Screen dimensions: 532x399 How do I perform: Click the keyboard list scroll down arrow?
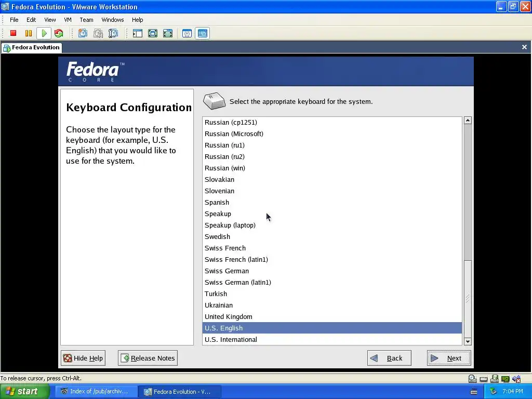pyautogui.click(x=468, y=342)
